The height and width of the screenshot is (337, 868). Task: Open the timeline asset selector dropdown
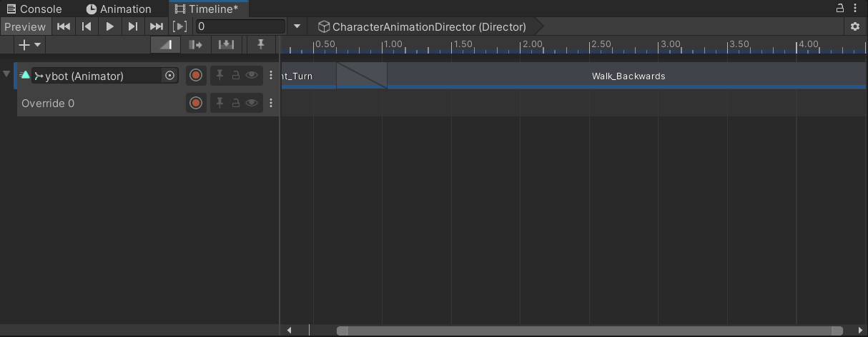coord(297,26)
